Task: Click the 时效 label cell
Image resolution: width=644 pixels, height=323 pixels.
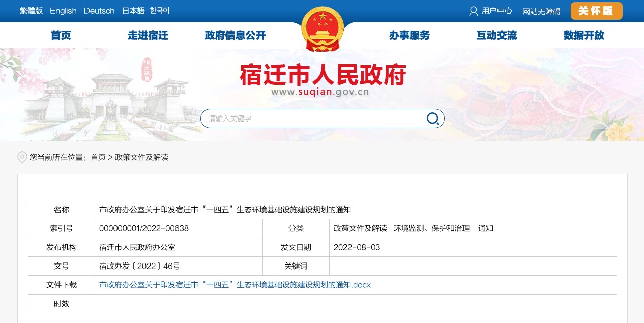Action: [62, 304]
